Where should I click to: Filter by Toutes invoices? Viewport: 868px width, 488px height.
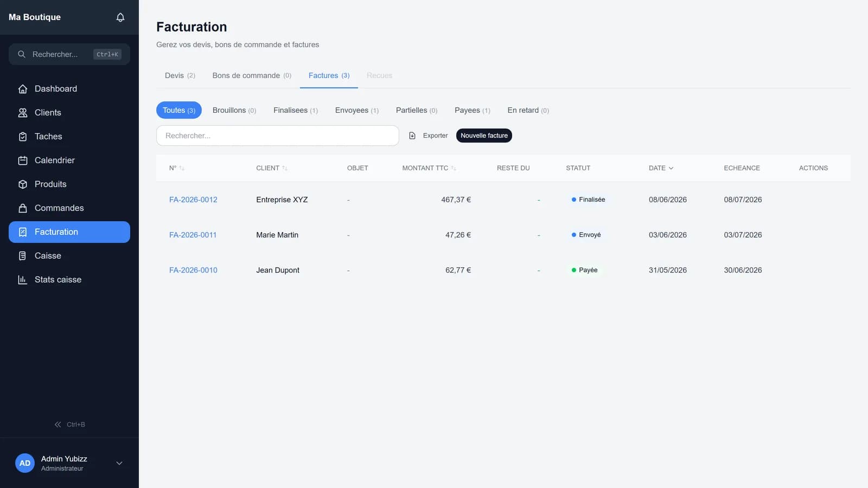pyautogui.click(x=179, y=110)
